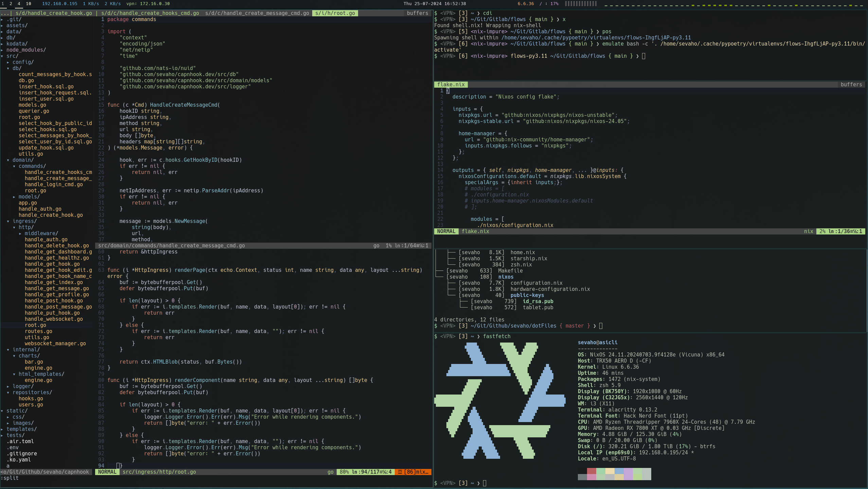Expand the middleware/ folder under http

41,233
